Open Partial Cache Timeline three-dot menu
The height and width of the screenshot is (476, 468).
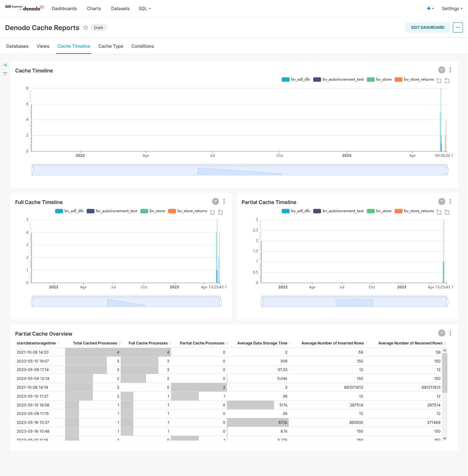pos(450,201)
